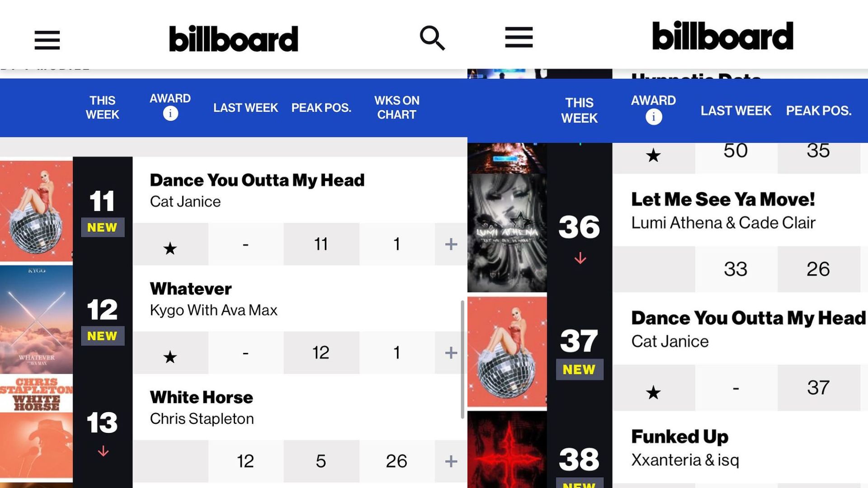This screenshot has height=488, width=868.
Task: Click the Wks On Chart column header
Action: 396,108
